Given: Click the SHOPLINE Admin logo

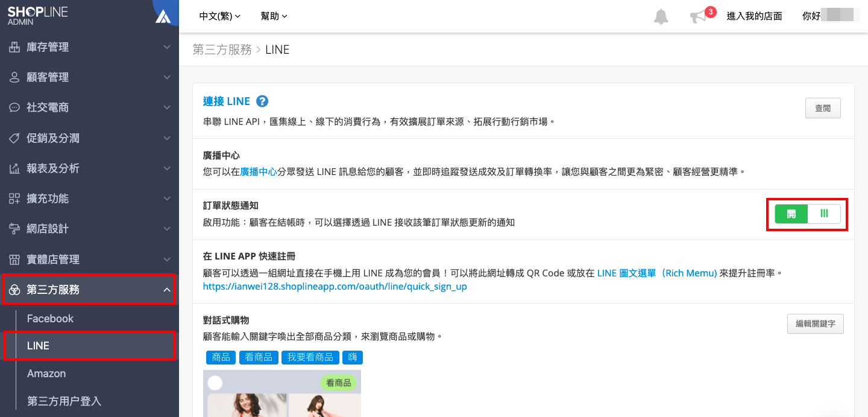Looking at the screenshot, I should pos(37,16).
